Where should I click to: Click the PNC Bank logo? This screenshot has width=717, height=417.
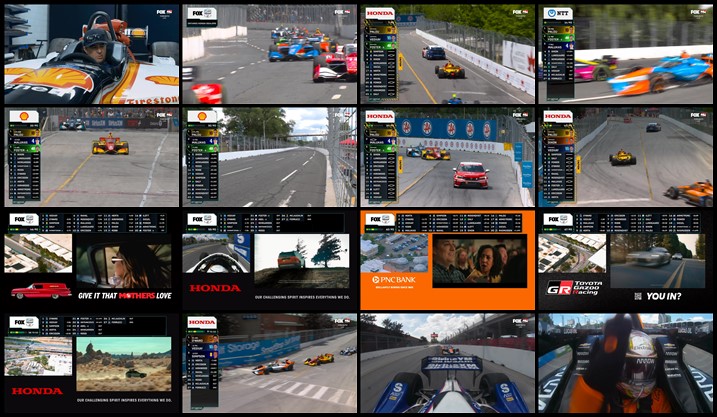[393, 280]
